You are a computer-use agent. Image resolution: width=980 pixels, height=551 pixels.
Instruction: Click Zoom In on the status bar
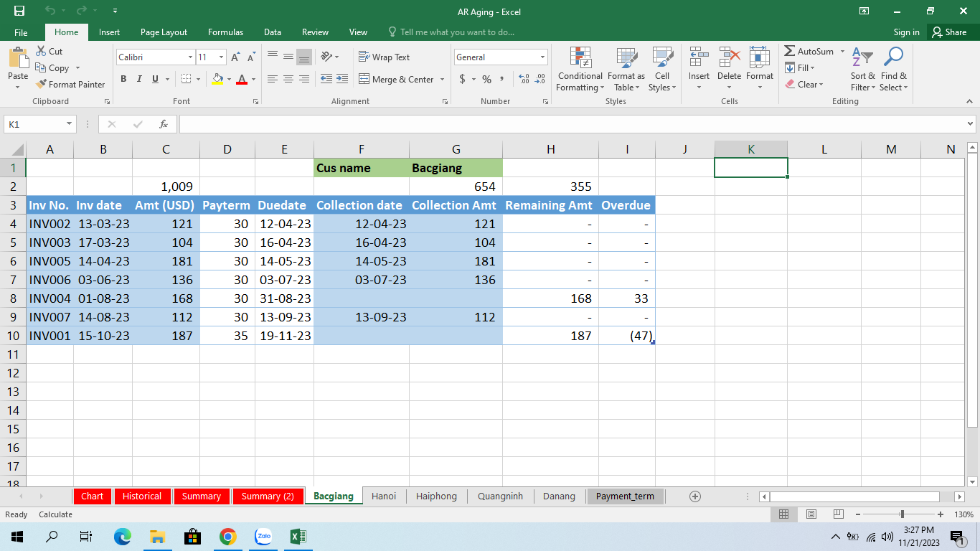point(939,514)
